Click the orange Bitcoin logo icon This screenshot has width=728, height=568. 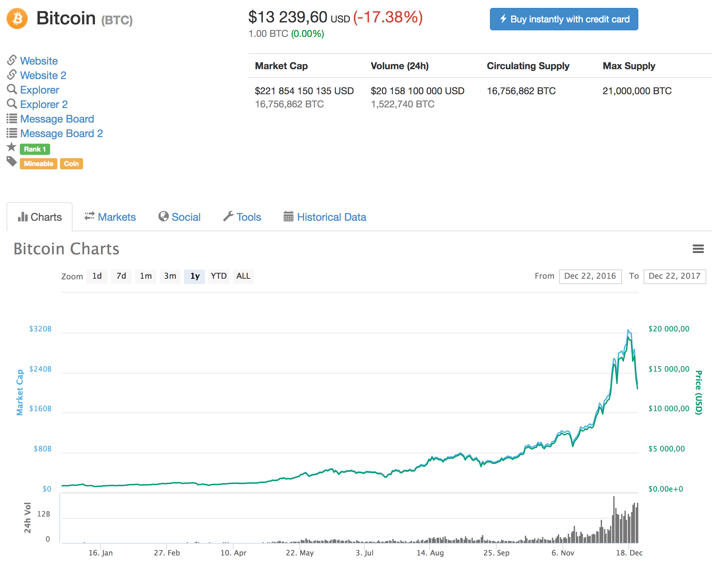17,19
